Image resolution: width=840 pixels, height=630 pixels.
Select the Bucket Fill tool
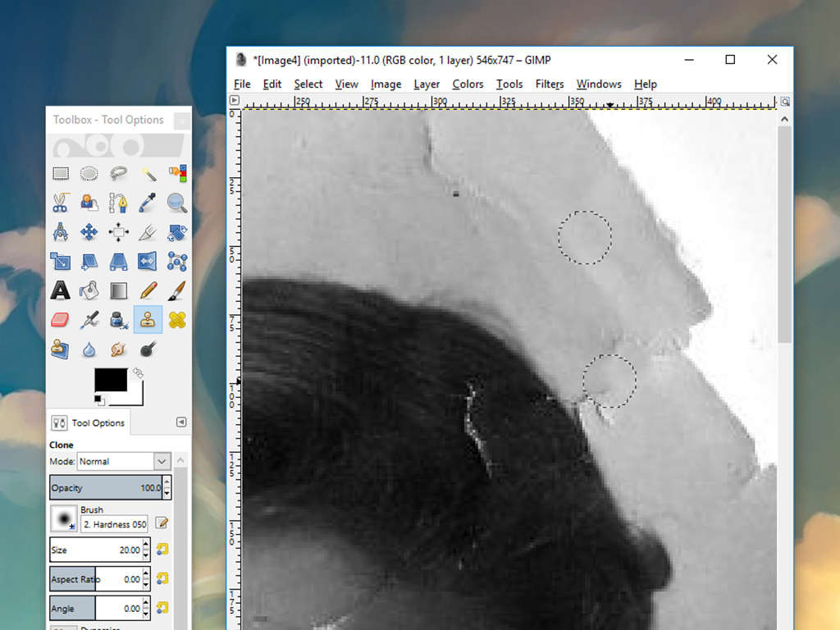pyautogui.click(x=89, y=290)
